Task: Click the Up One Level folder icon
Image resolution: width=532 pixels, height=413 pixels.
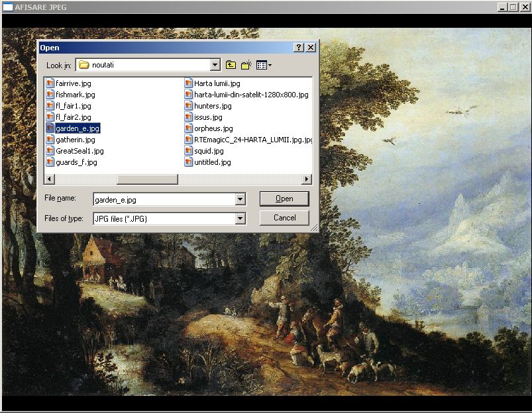Action: pos(231,65)
